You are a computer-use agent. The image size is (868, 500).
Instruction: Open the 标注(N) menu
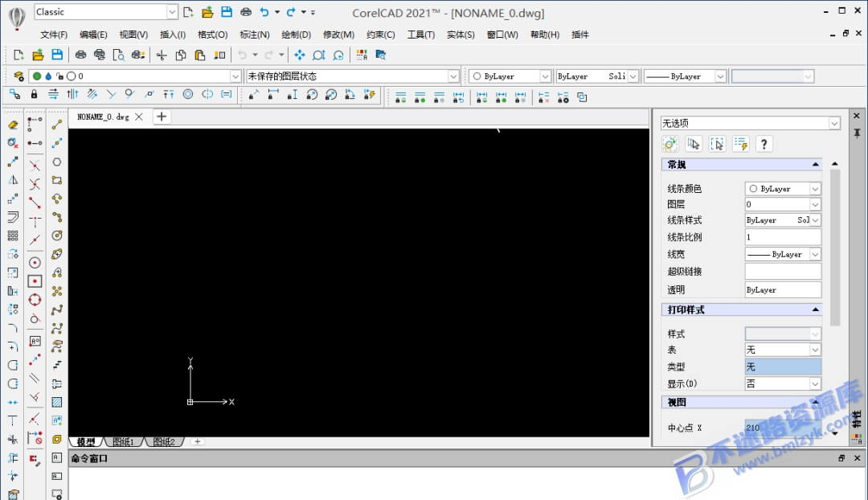(255, 35)
